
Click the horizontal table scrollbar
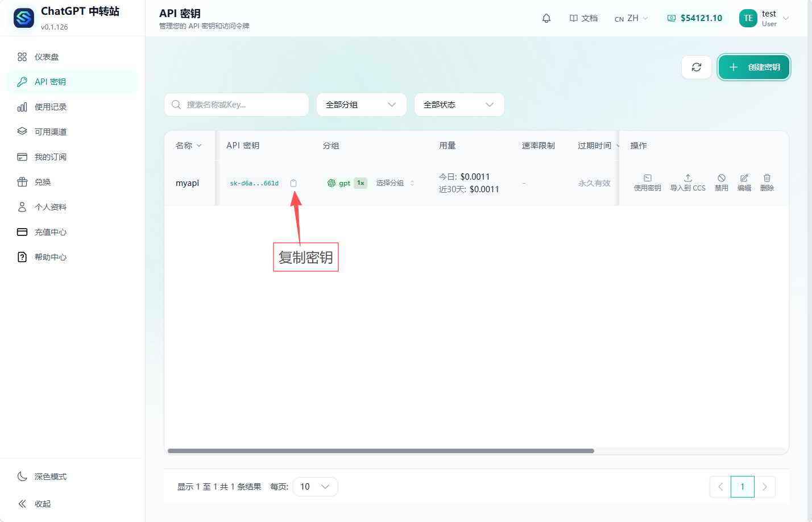click(x=381, y=451)
